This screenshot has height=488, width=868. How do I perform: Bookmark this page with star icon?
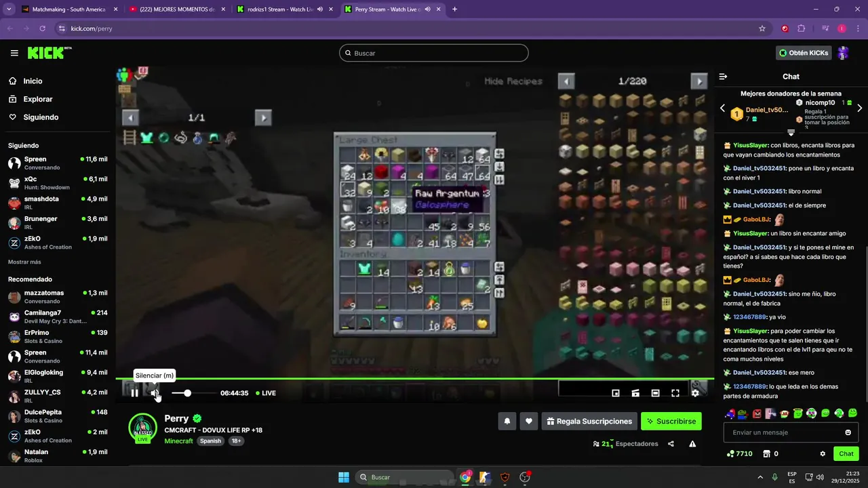point(762,28)
